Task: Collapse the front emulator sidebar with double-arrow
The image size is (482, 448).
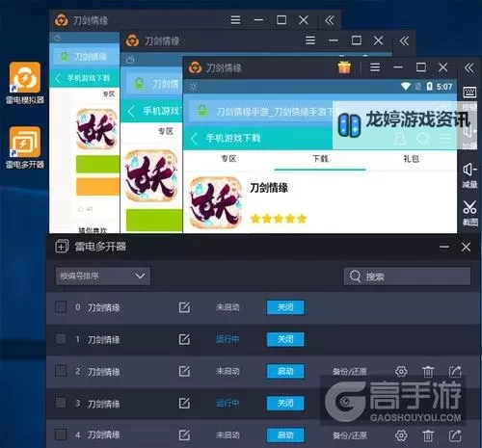Action: coord(469,67)
